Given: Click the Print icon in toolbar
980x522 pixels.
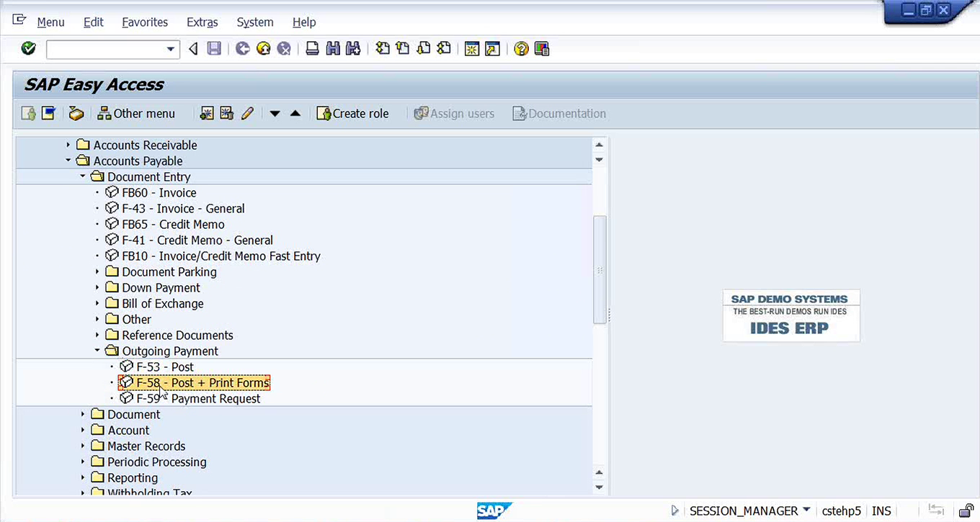Looking at the screenshot, I should pyautogui.click(x=312, y=49).
